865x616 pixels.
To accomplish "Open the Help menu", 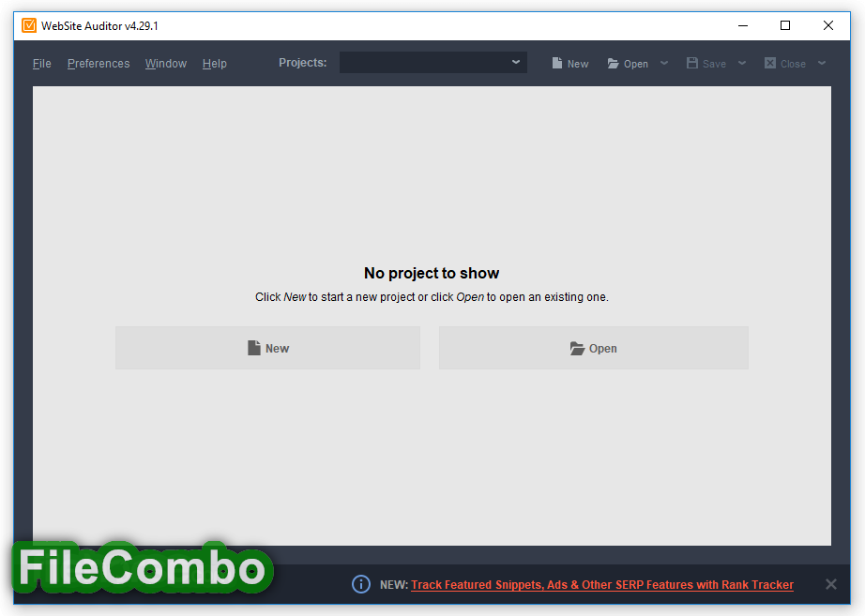I will pos(215,64).
